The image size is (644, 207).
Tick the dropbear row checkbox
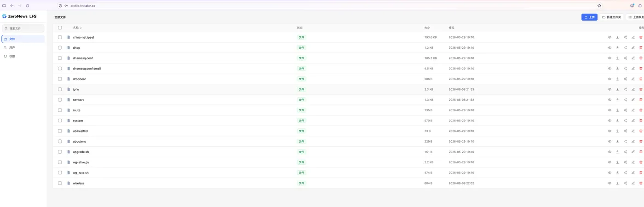coord(60,79)
